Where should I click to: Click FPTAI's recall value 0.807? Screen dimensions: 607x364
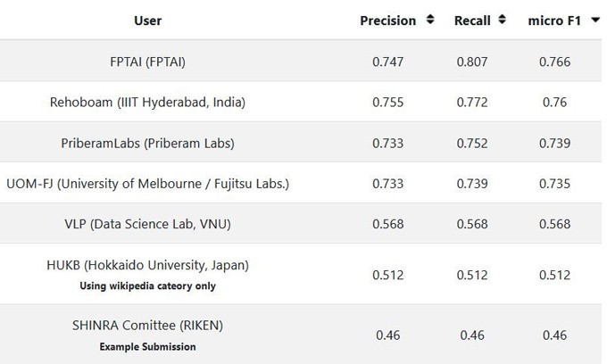[x=472, y=62]
